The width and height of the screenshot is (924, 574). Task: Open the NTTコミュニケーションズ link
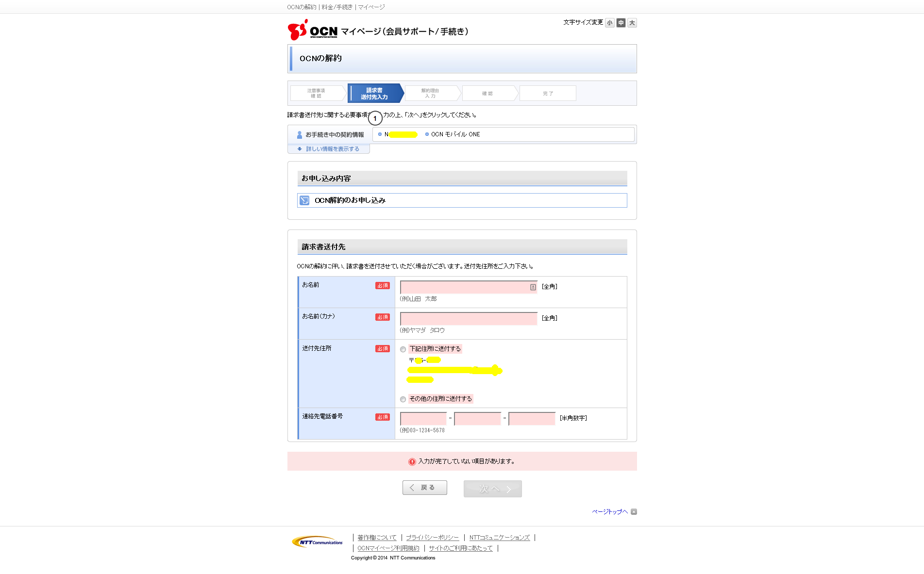tap(500, 538)
